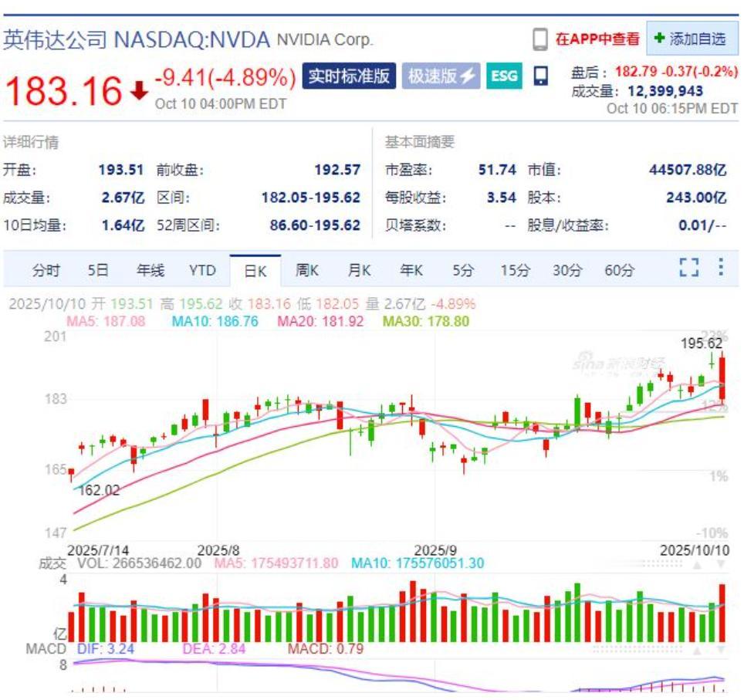Click the 10日均量 value 1.64亿
744x700 pixels.
pos(123,225)
